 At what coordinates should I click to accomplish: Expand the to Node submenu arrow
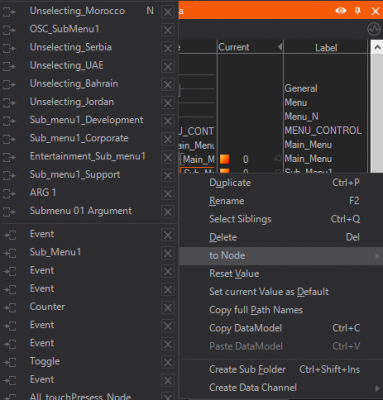tap(377, 256)
